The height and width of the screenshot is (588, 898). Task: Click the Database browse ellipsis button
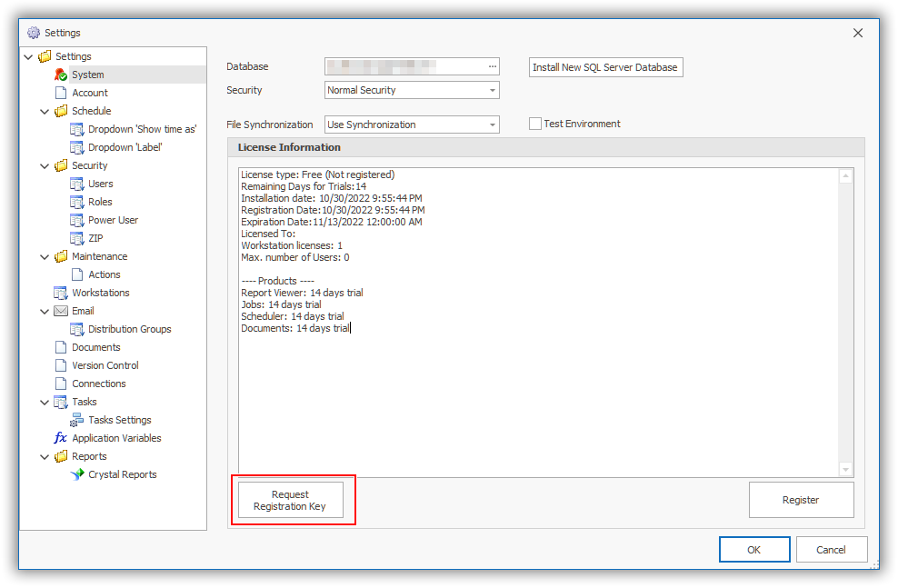[492, 66]
